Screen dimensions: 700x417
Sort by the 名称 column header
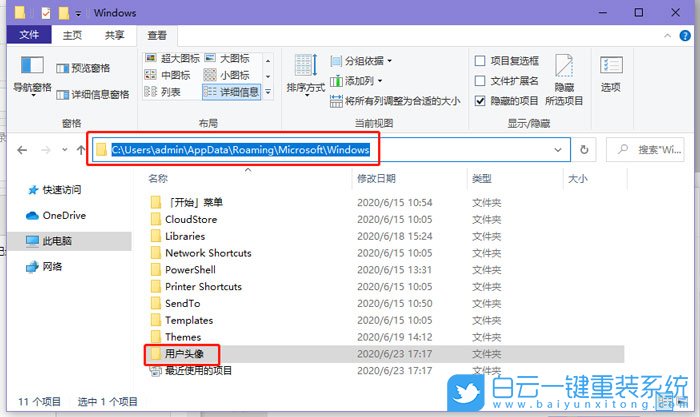coord(158,179)
